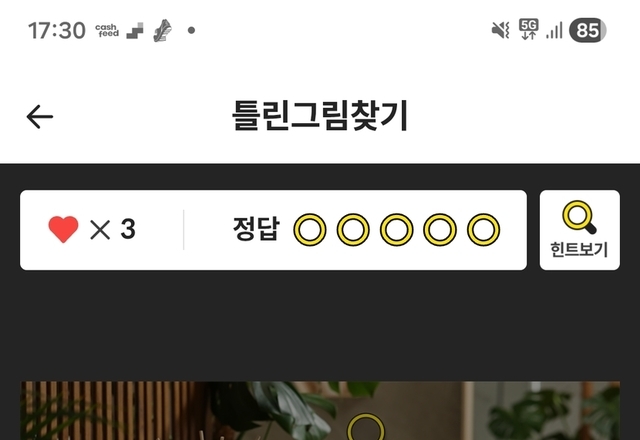This screenshot has height=440, width=640.
Task: Tap the back arrow icon
Action: click(40, 117)
